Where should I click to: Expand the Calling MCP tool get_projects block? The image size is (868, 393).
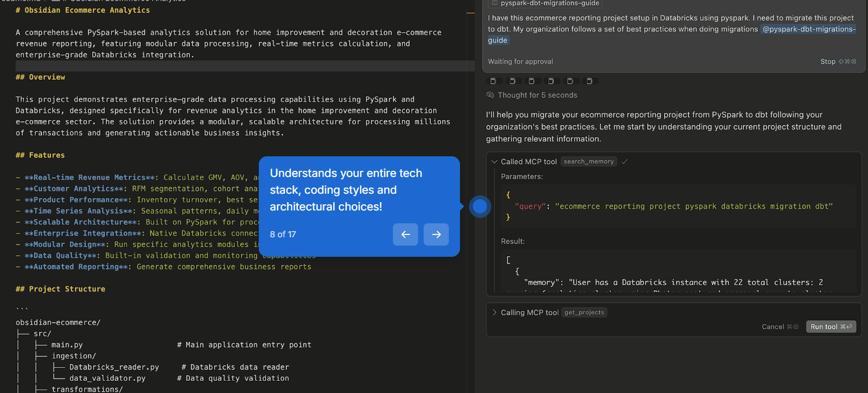pyautogui.click(x=494, y=313)
